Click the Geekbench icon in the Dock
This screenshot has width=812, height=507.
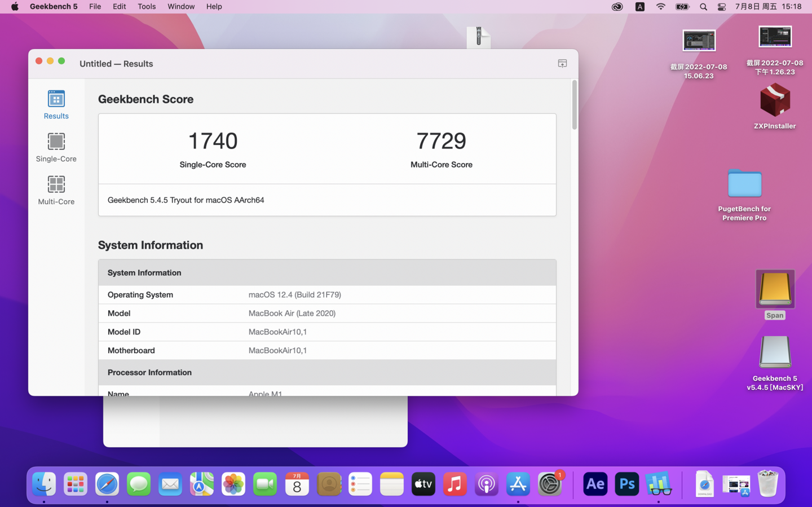[x=659, y=484]
